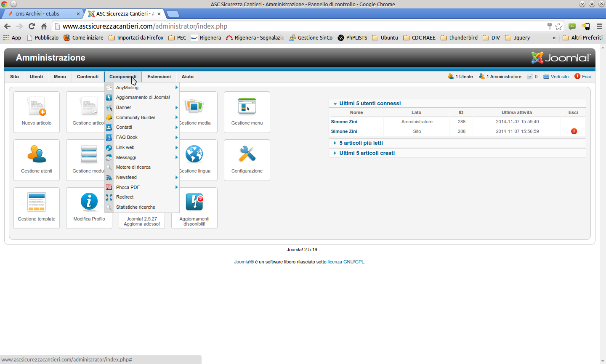Image resolution: width=606 pixels, height=364 pixels.
Task: Open the Apps grid in bookmarks bar
Action: coord(12,37)
